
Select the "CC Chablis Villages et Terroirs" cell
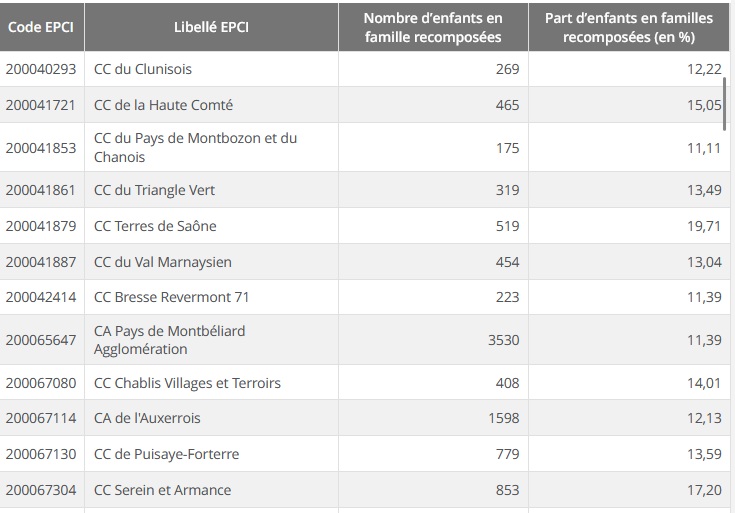[x=187, y=383]
